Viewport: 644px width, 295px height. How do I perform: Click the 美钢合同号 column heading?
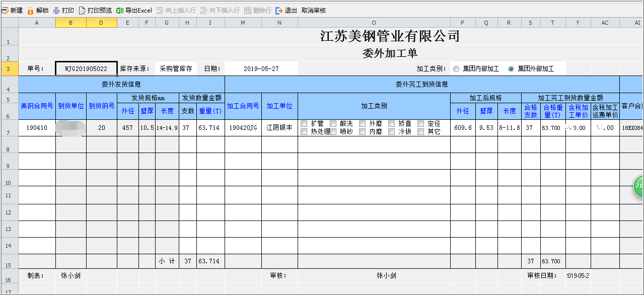pos(37,106)
